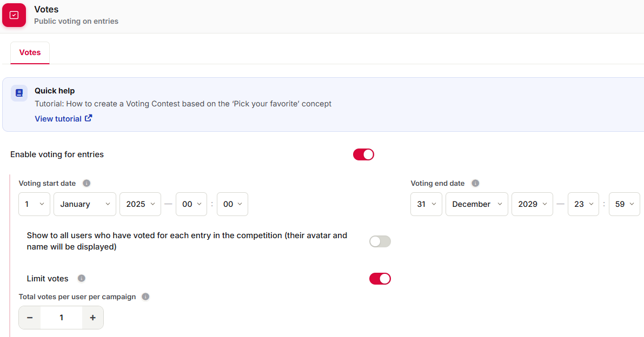Click info icon next to Voting end date

pos(475,183)
